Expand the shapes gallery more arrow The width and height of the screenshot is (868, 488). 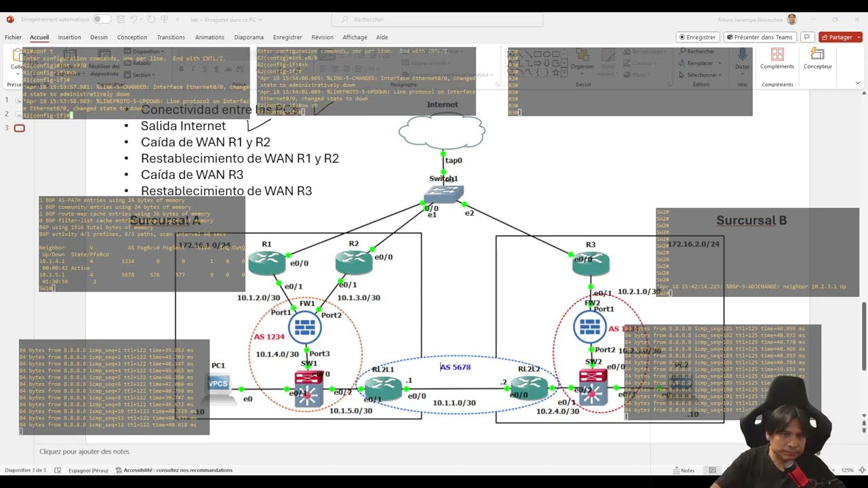click(564, 72)
